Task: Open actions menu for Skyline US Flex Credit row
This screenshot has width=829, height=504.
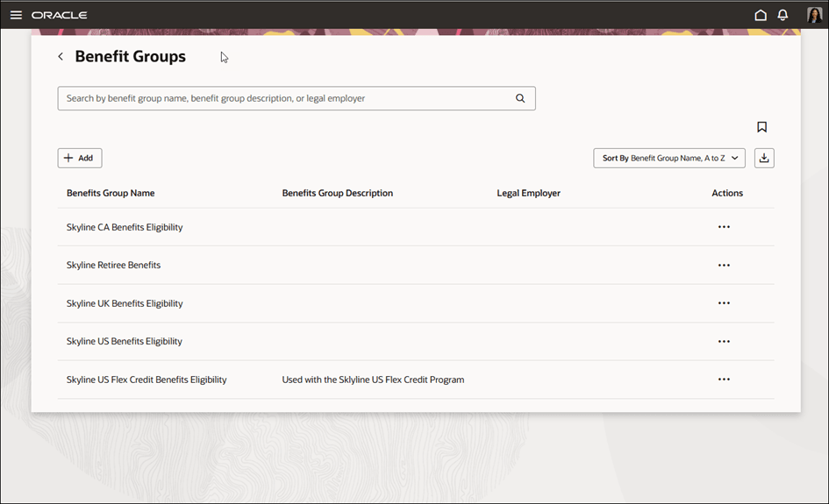Action: point(724,380)
